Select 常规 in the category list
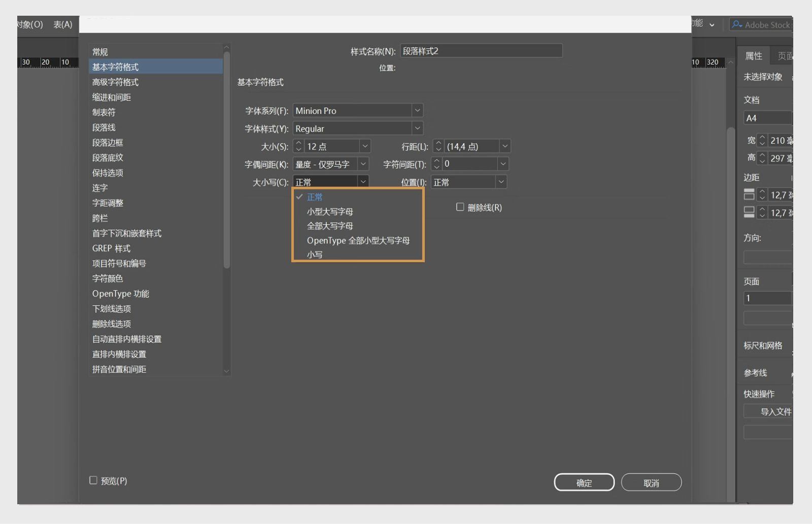The image size is (812, 524). pos(156,52)
